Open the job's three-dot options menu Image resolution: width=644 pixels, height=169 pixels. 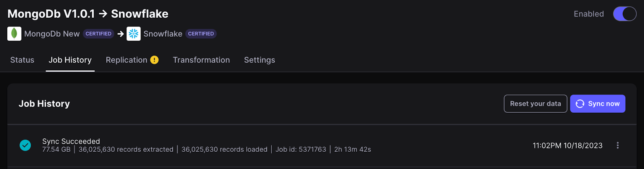(617, 145)
